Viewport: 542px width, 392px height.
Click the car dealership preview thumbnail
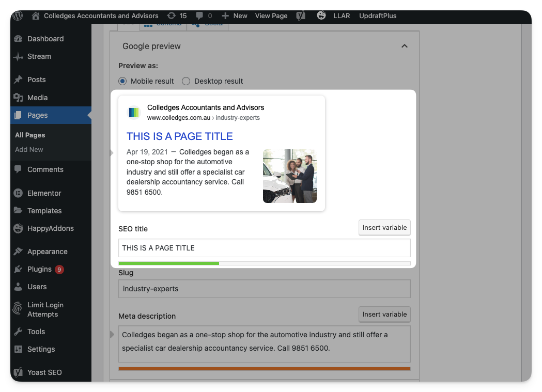289,176
